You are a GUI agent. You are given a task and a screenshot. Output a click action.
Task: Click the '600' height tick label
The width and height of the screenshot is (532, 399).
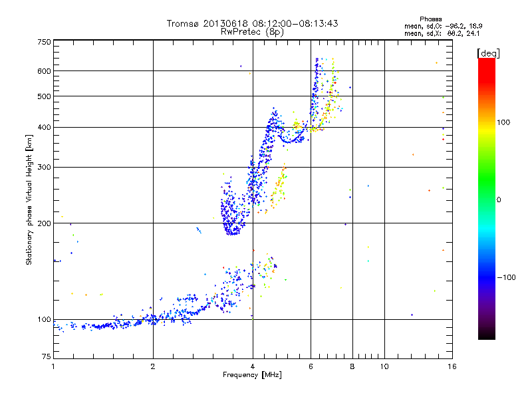45,71
